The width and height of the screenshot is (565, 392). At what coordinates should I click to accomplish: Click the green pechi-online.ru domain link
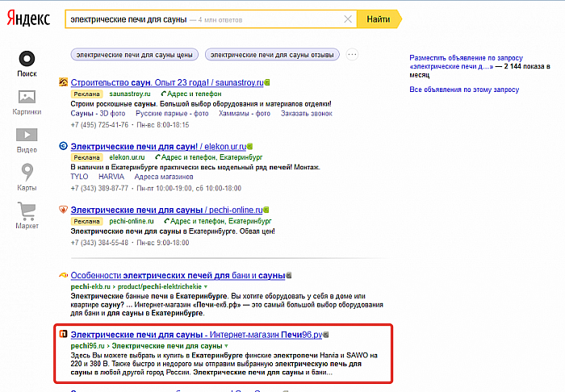[131, 221]
